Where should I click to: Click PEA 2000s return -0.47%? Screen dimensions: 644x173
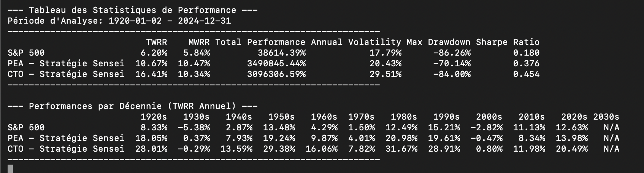[486, 138]
